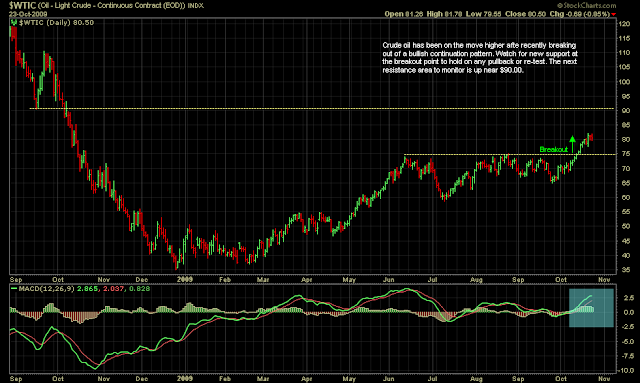
Task: Click the 110 price axis label
Action: (x=624, y=53)
